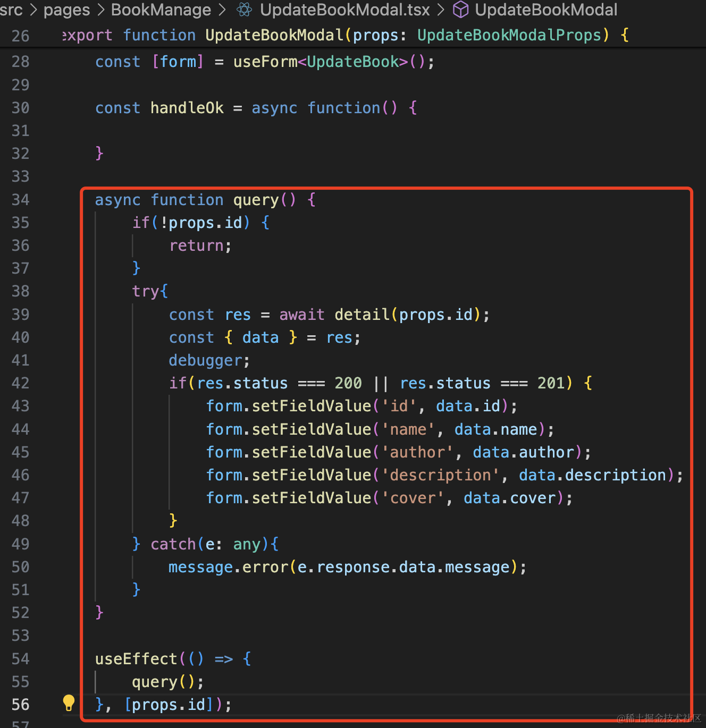Click the lightbulb code action icon
The width and height of the screenshot is (706, 728).
(x=69, y=703)
